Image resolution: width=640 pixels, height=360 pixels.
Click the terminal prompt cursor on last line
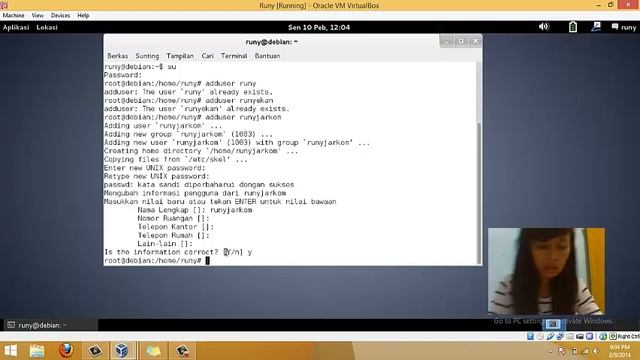click(207, 260)
